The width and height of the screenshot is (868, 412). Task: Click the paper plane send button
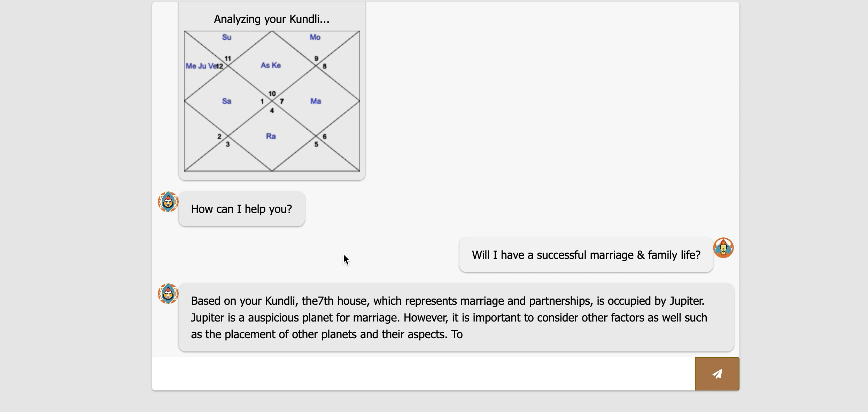717,374
